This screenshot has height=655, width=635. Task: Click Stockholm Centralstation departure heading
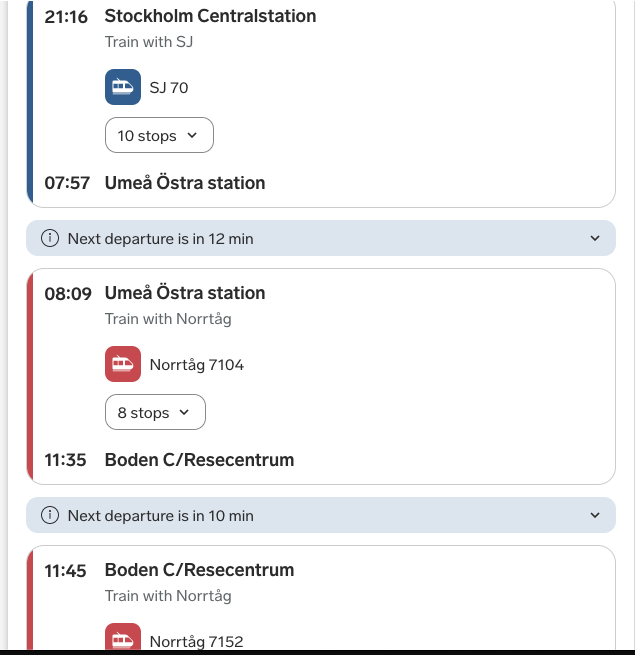[210, 16]
